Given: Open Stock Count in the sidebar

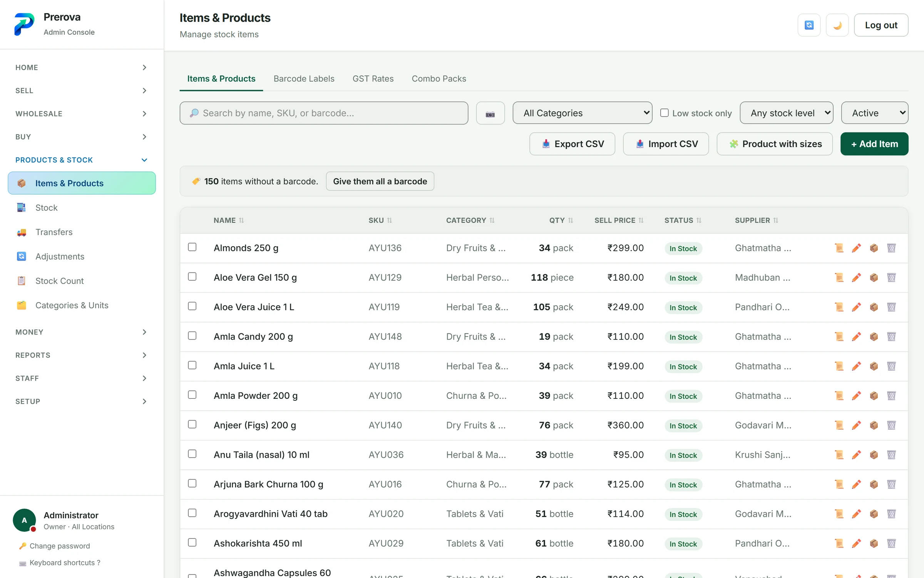Looking at the screenshot, I should (82, 281).
